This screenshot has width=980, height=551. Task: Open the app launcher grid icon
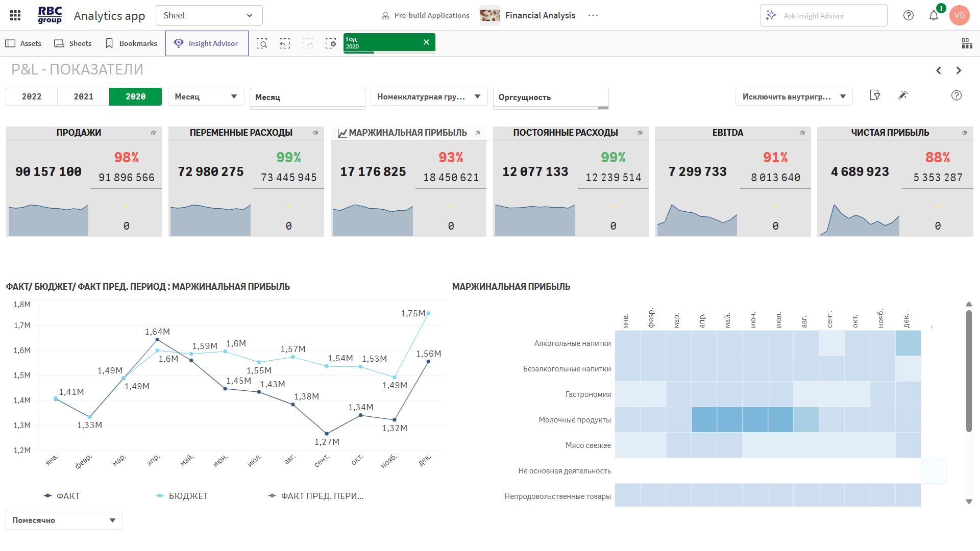pyautogui.click(x=15, y=15)
